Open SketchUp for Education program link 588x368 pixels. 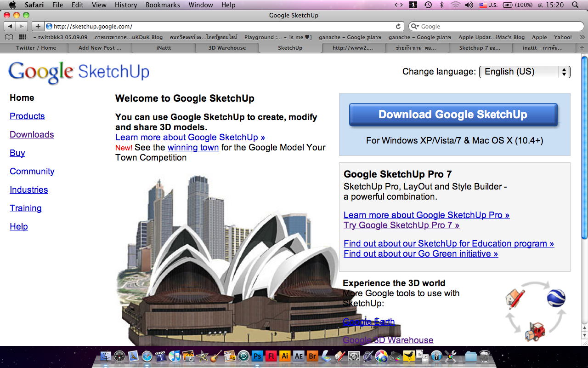point(449,244)
